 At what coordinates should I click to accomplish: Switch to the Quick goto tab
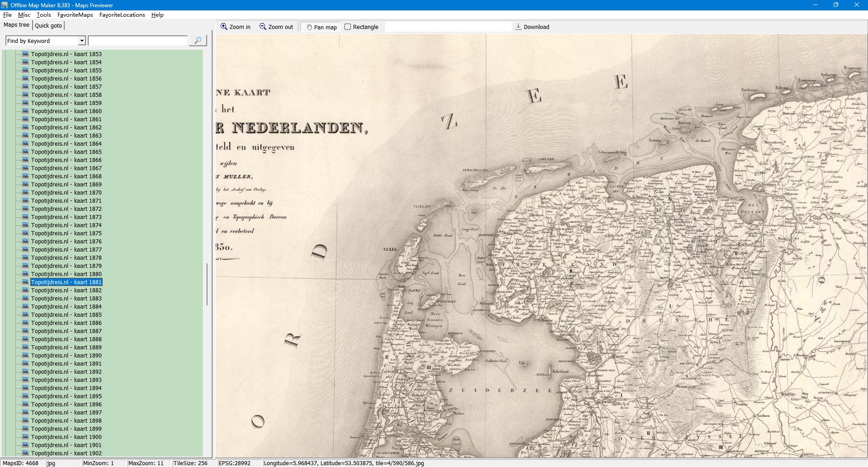(48, 25)
